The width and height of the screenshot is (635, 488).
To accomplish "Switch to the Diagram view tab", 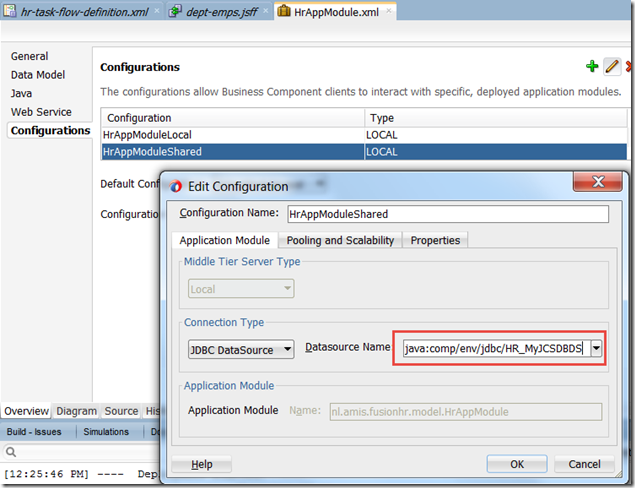I will tap(77, 411).
